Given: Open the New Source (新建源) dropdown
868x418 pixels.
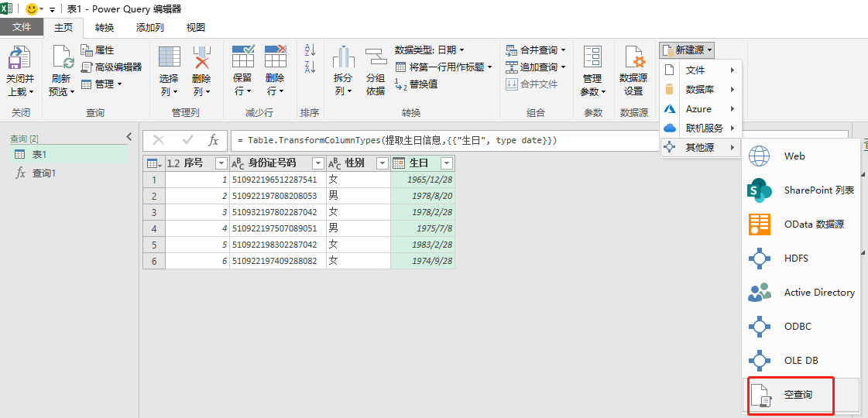Looking at the screenshot, I should (x=687, y=50).
